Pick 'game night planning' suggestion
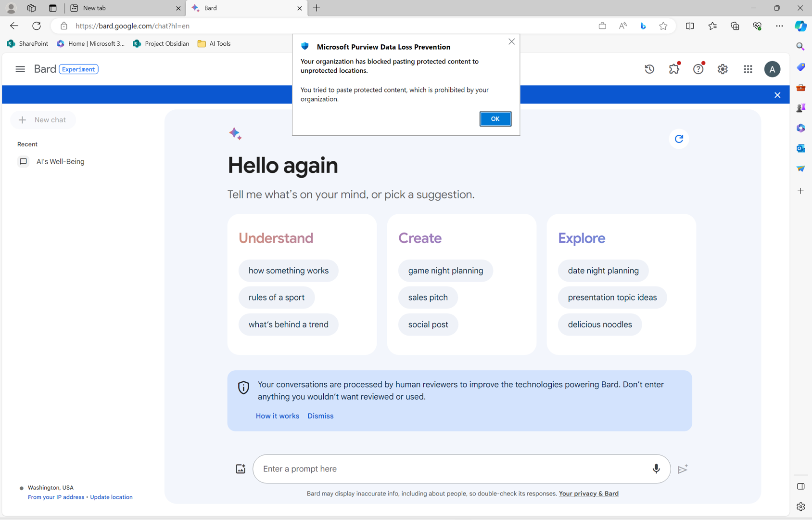812x520 pixels. click(445, 271)
